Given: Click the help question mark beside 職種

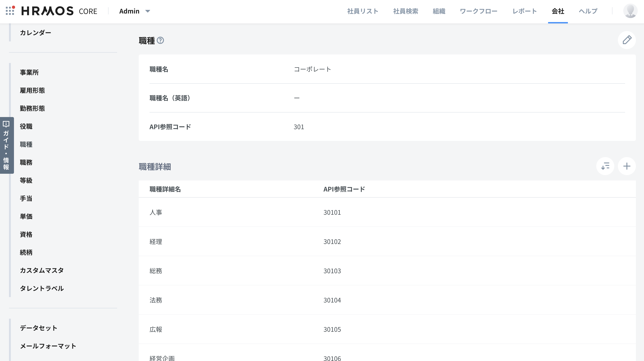Looking at the screenshot, I should coord(160,40).
